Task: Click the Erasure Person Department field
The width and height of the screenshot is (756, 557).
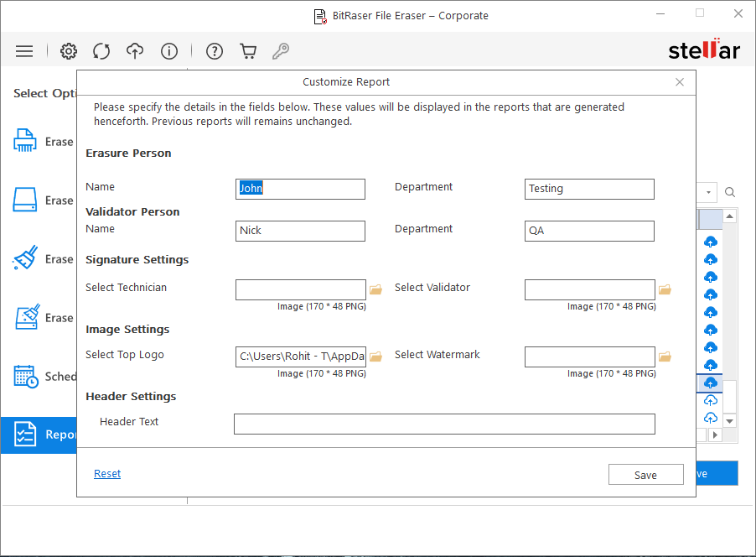Action: (589, 190)
